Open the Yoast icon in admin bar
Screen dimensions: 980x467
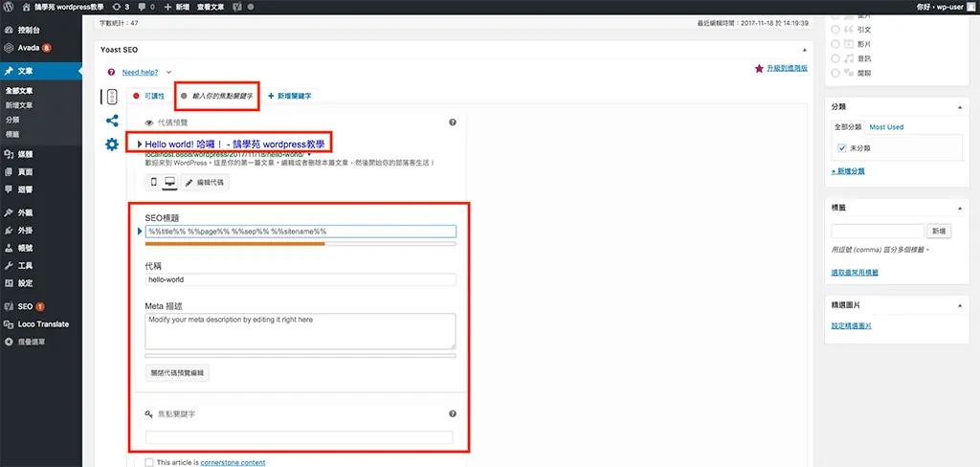pos(237,7)
